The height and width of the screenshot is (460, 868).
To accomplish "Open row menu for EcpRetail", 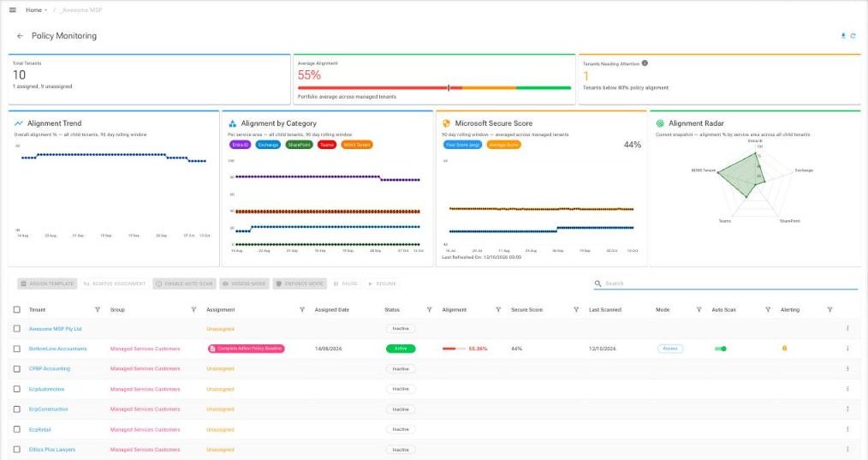I will (847, 429).
